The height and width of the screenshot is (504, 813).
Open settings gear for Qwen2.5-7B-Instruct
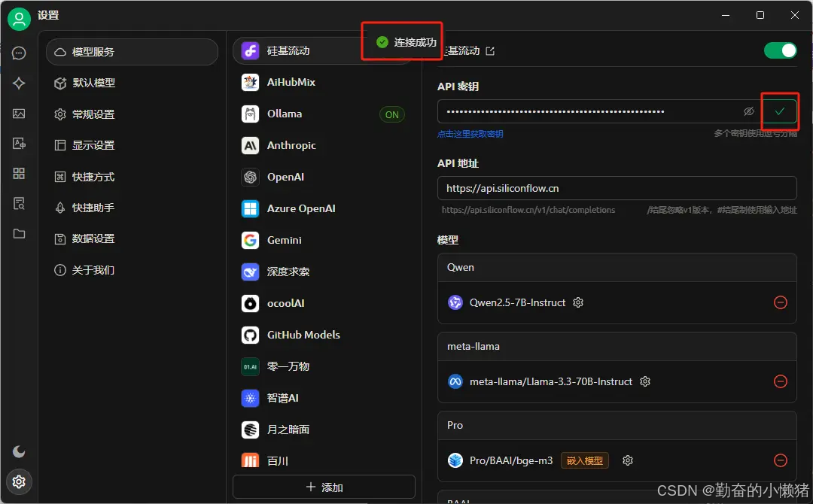(578, 302)
